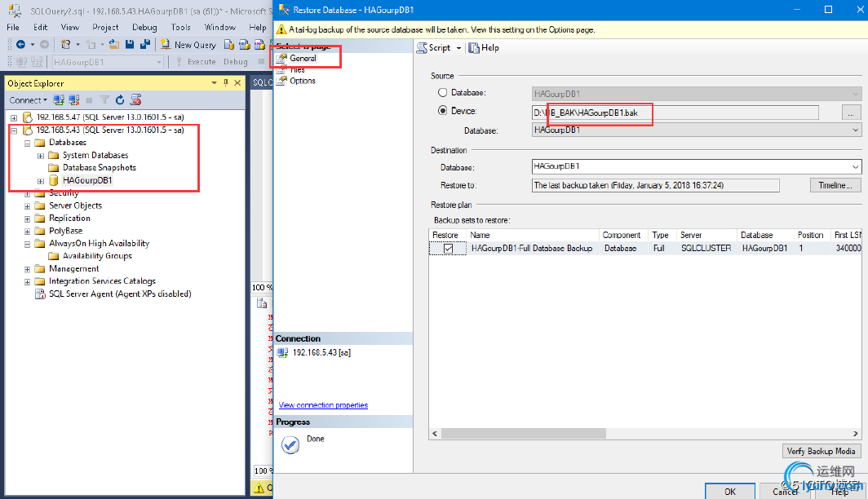Click the Timeline... button
The width and height of the screenshot is (868, 499).
point(835,185)
